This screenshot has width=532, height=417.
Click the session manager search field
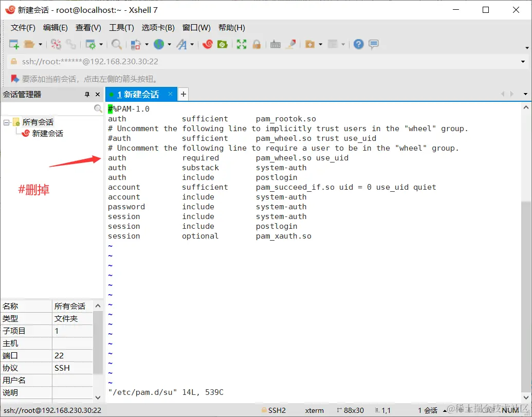(x=47, y=108)
